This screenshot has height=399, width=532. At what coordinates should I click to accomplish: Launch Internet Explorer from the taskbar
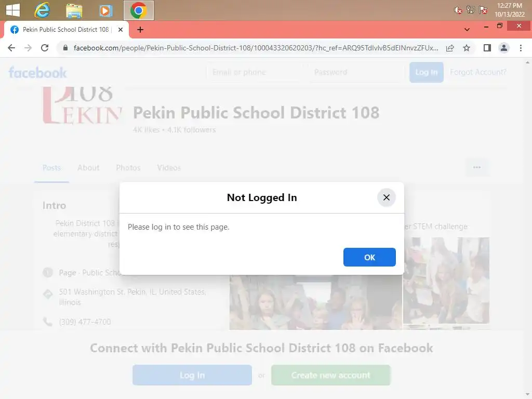pyautogui.click(x=42, y=10)
